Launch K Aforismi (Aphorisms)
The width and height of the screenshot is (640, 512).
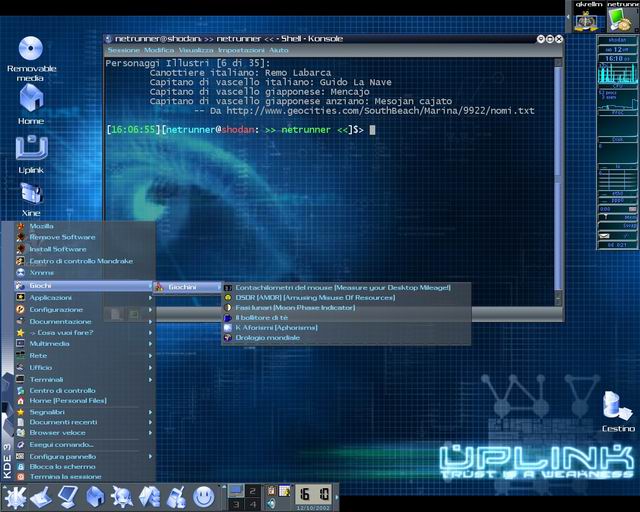[x=346, y=327]
